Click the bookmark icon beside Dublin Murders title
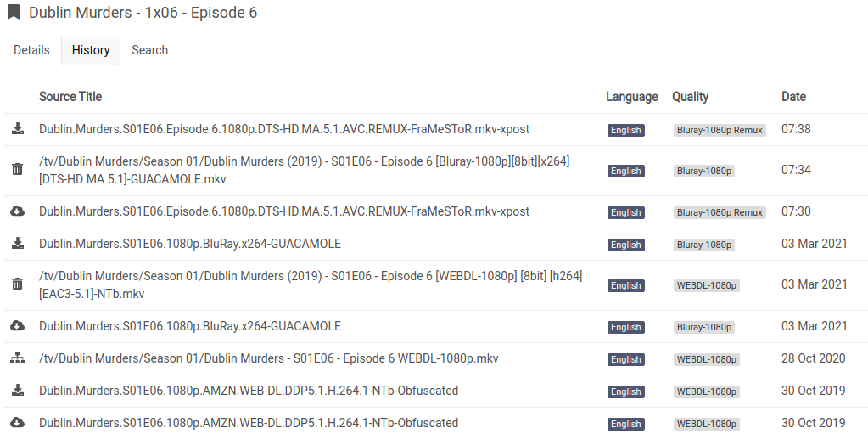The image size is (868, 445). pos(14,13)
